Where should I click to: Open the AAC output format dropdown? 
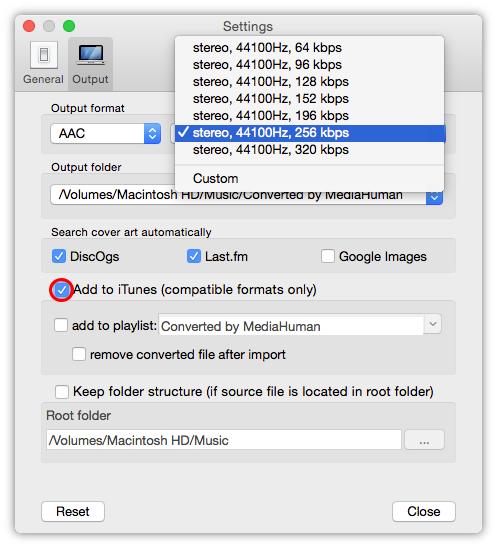[106, 133]
